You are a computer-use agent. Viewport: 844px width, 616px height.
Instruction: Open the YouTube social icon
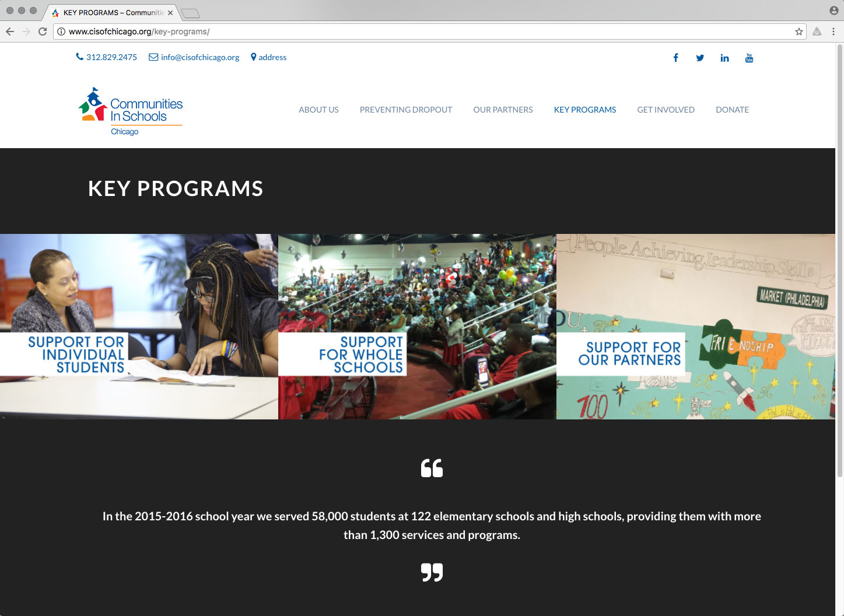click(749, 58)
